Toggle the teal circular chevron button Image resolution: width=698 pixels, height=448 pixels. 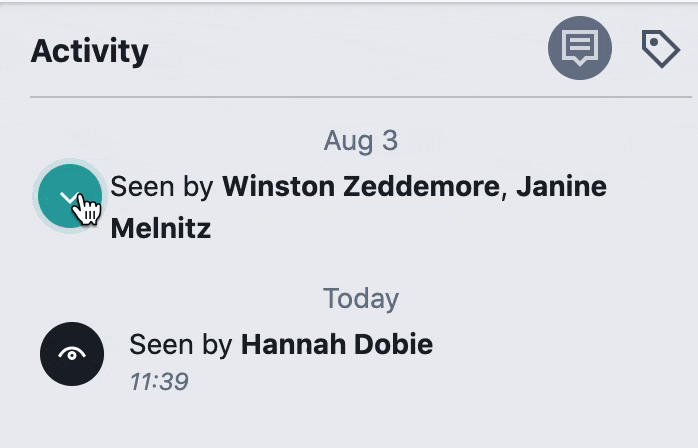pos(70,196)
